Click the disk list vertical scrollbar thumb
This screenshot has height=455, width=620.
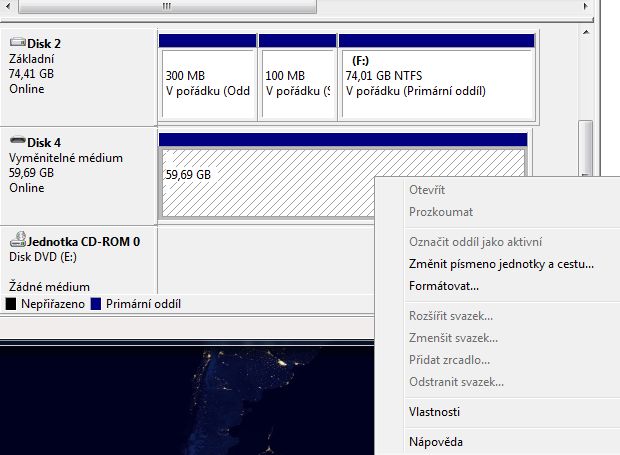click(586, 148)
